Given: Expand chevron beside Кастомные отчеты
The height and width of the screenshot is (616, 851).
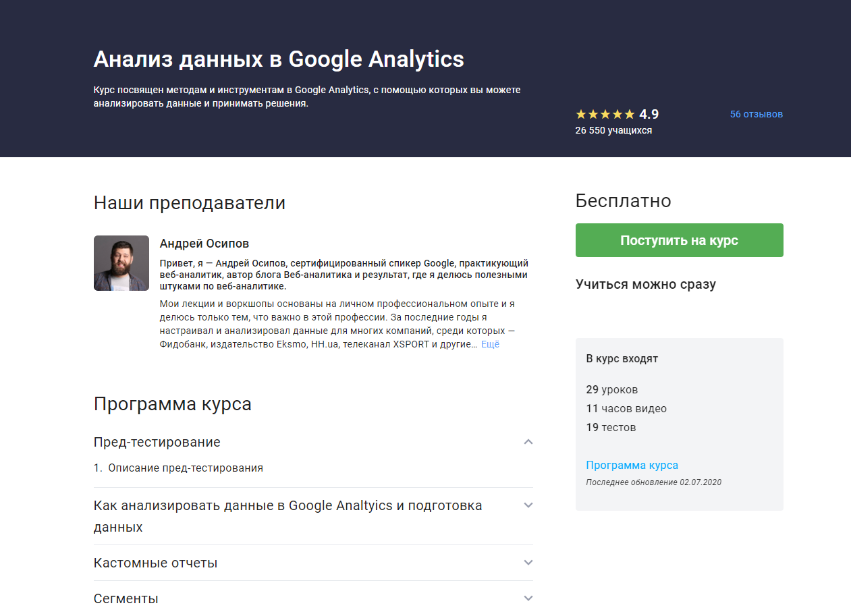Looking at the screenshot, I should point(528,563).
